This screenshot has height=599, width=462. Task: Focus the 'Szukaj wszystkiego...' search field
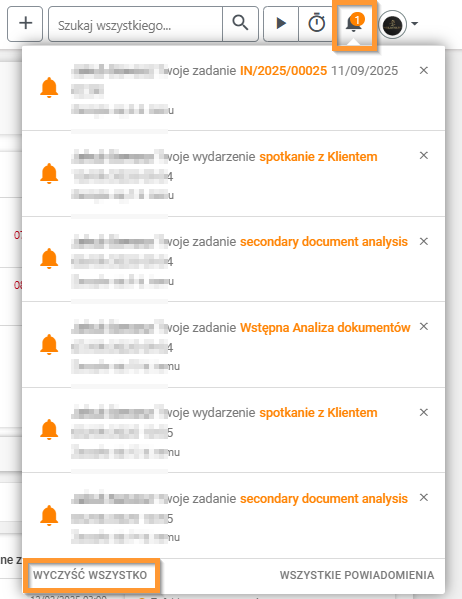pyautogui.click(x=136, y=24)
